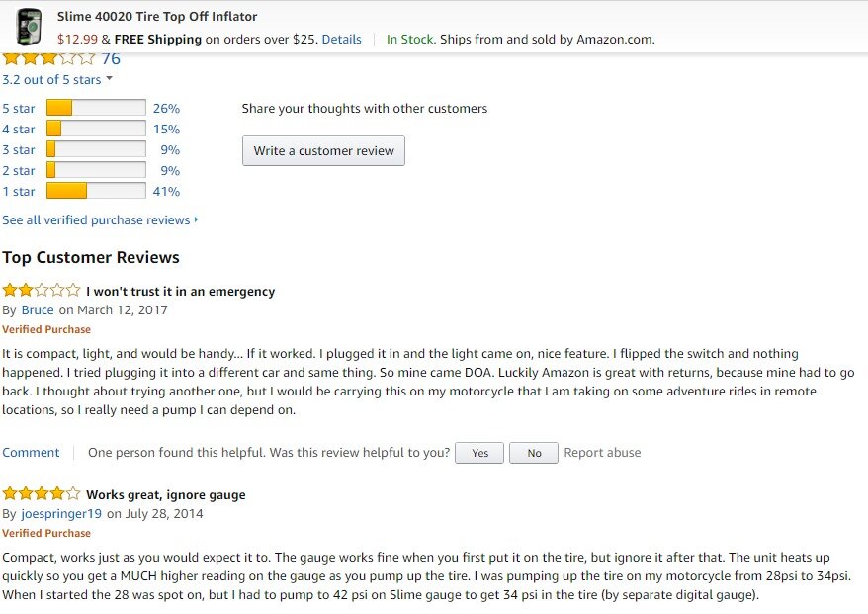Click No on the helpfulness question
This screenshot has height=614, width=868.
(534, 453)
